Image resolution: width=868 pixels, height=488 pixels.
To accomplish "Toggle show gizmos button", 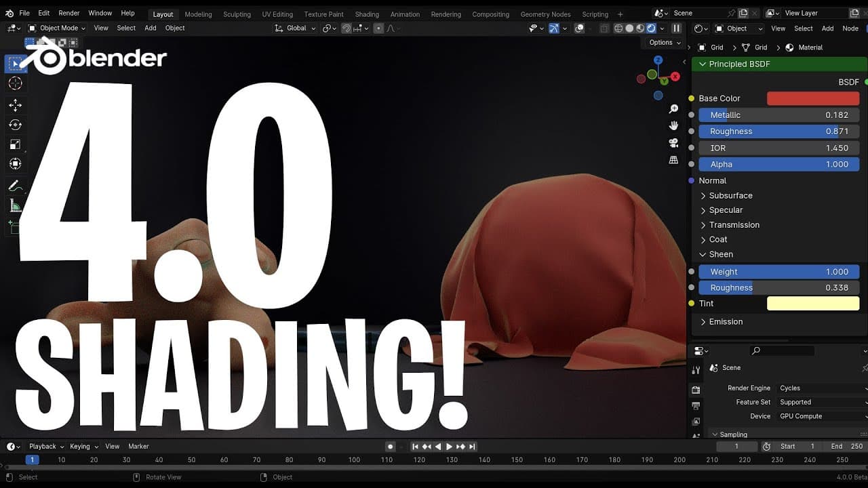I will pyautogui.click(x=554, y=28).
